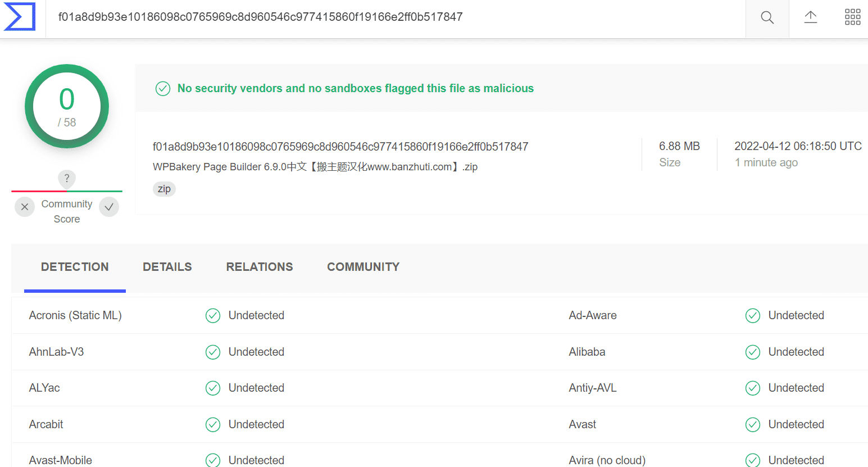Click the 'No security vendors' status message

point(356,88)
